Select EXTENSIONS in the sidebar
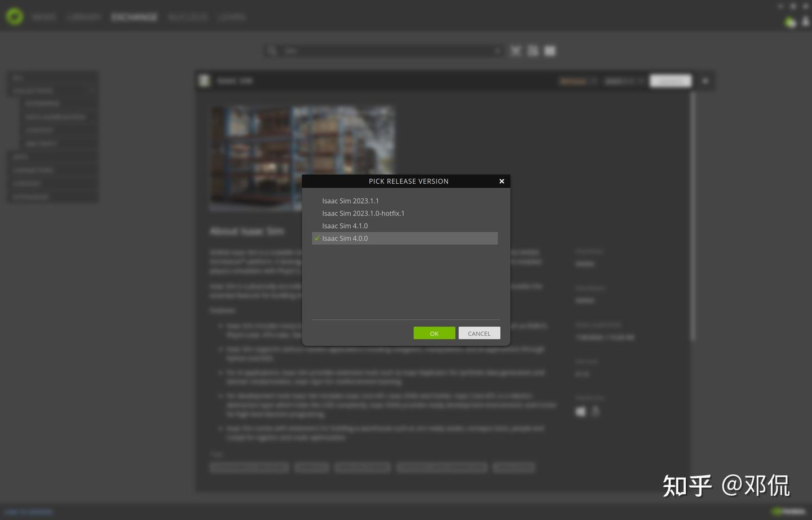Viewport: 812px width, 520px height. click(52, 197)
